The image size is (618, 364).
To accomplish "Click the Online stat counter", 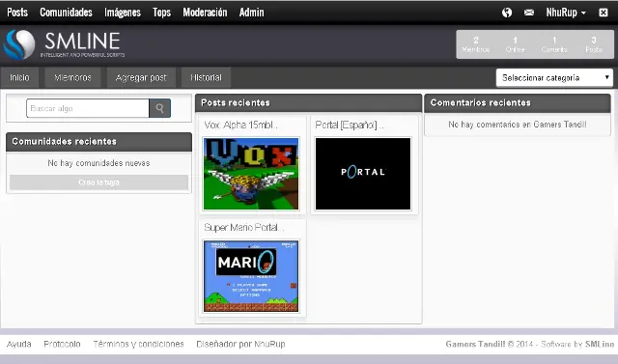I will [x=515, y=44].
